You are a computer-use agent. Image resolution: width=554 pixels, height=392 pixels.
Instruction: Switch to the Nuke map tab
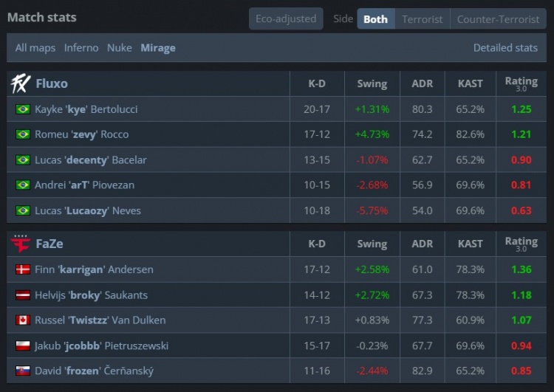pos(120,48)
